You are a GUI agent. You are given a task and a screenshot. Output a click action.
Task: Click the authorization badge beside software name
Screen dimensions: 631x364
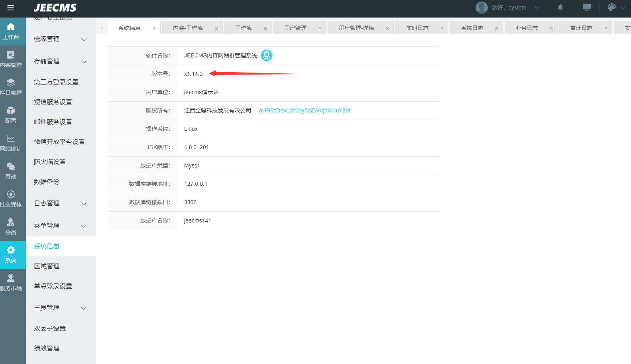266,55
